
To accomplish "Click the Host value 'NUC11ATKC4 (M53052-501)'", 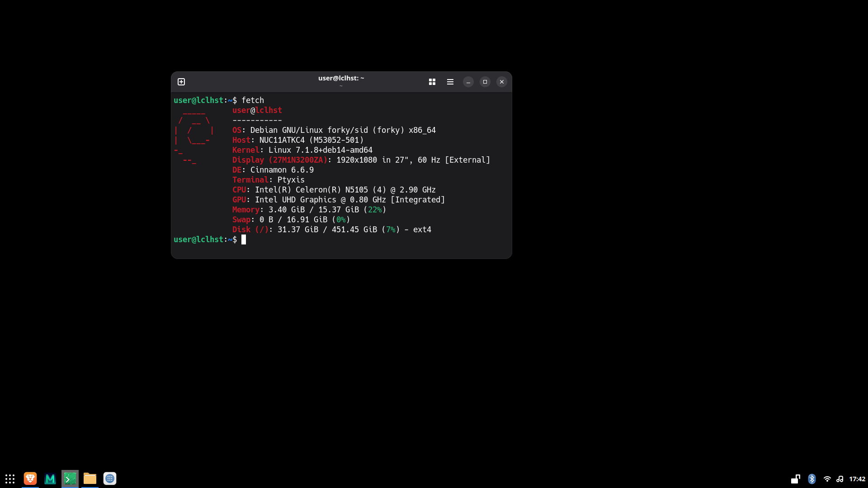I will click(x=311, y=140).
